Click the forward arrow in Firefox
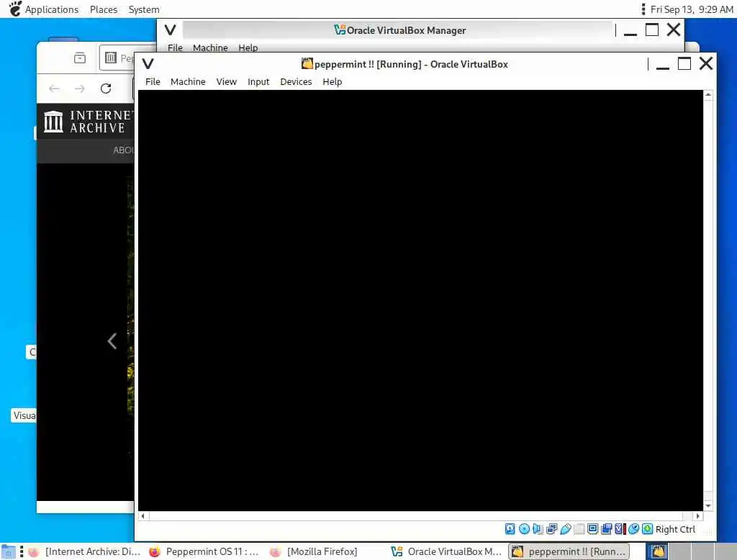 tap(79, 89)
